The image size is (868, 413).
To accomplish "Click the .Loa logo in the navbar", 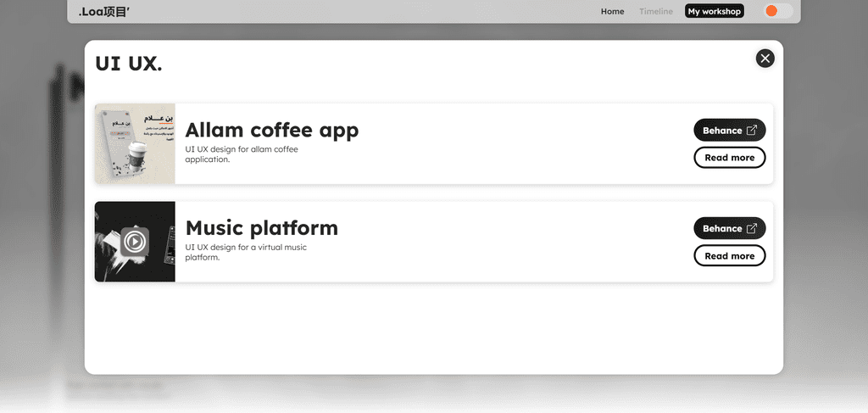I will 103,12.
